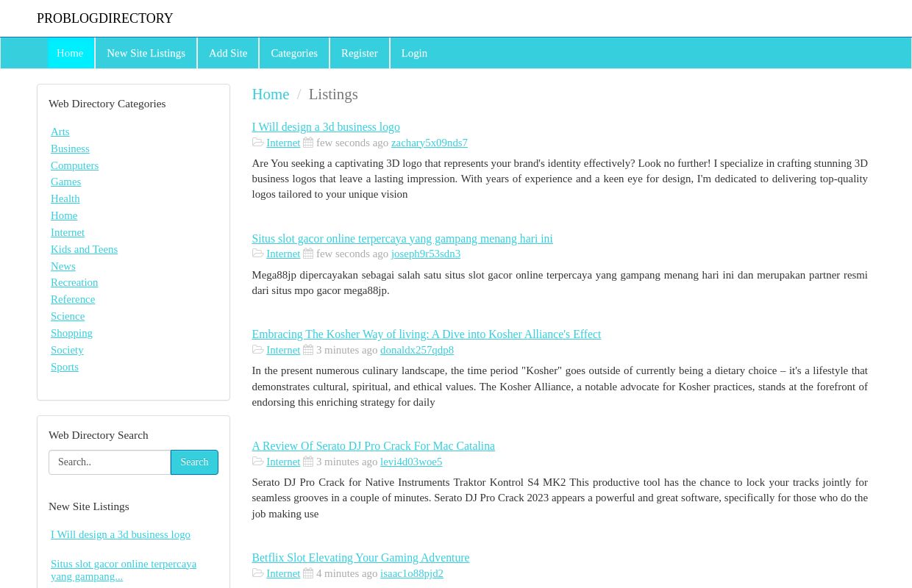Click the folder icon on the Situs slot listing

point(258,254)
